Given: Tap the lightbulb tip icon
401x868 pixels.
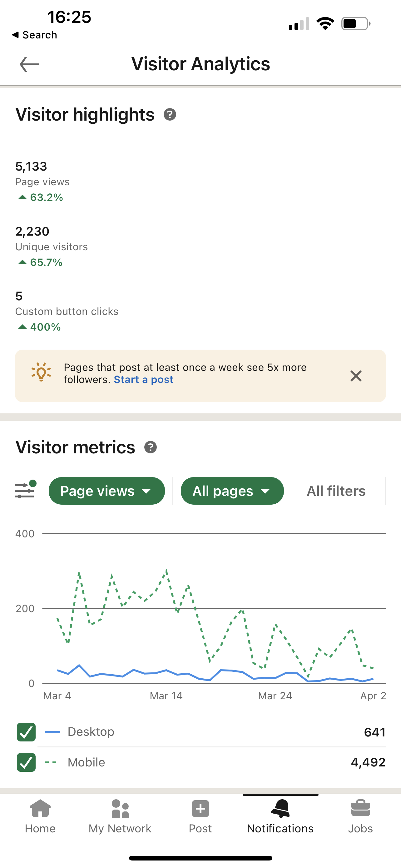Looking at the screenshot, I should click(x=41, y=373).
